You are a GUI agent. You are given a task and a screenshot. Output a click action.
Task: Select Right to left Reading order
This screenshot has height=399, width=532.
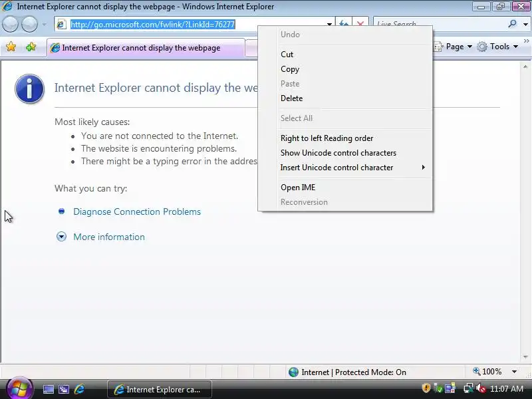pyautogui.click(x=345, y=138)
